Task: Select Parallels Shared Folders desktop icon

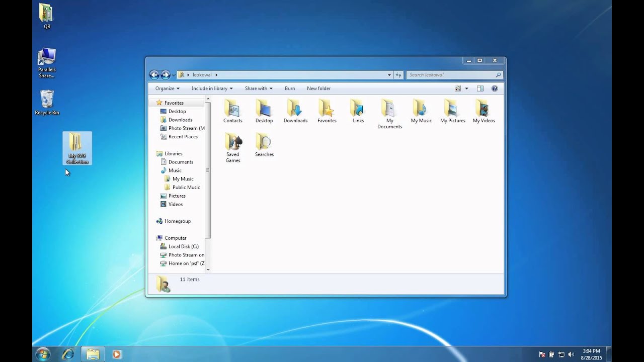Action: coord(47,63)
